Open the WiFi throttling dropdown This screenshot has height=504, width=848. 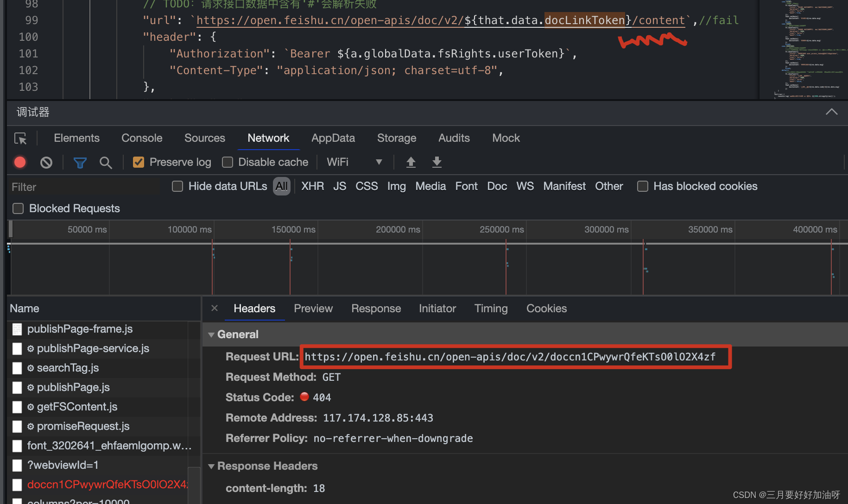pos(354,162)
